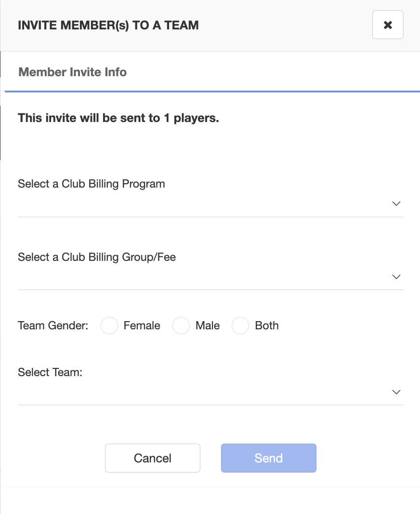Click the Select Team label text
Image resolution: width=420 pixels, height=514 pixels.
point(50,372)
